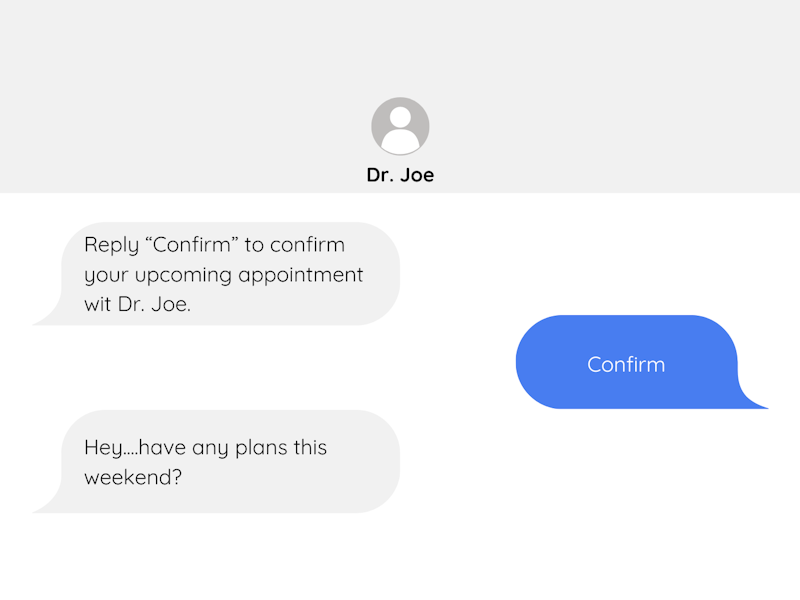The height and width of the screenshot is (600, 800).
Task: Click the word "appointment" in gray bubble
Action: click(301, 276)
